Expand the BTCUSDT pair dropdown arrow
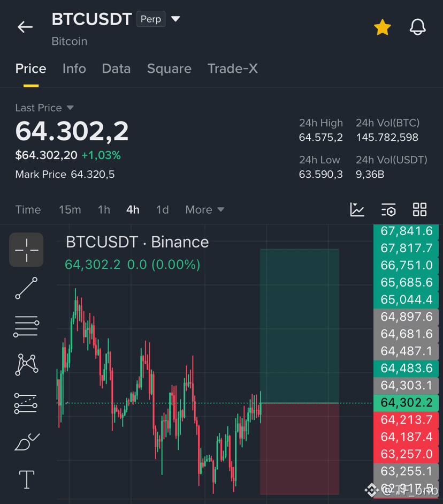The height and width of the screenshot is (504, 443). pos(175,19)
